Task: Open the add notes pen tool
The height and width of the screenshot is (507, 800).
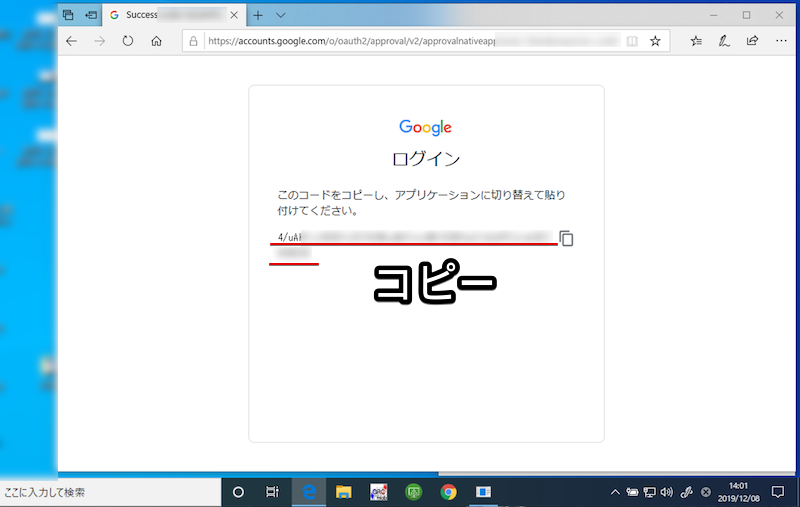Action: (x=724, y=41)
